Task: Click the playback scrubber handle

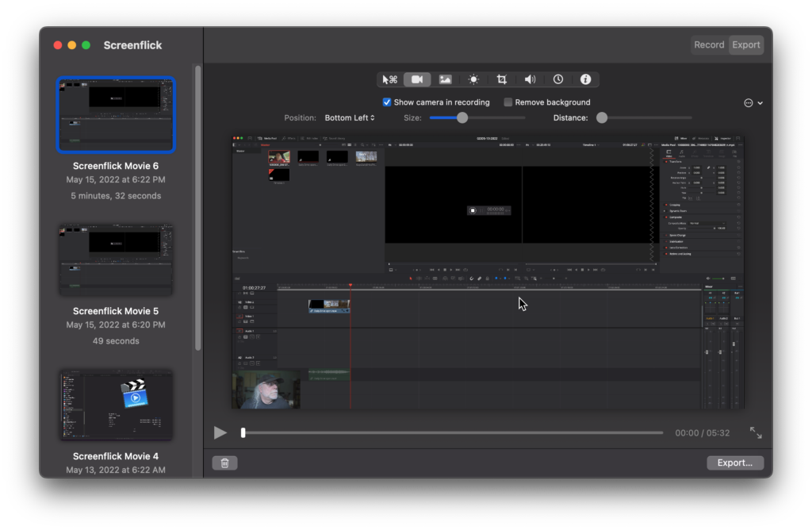Action: coord(243,432)
